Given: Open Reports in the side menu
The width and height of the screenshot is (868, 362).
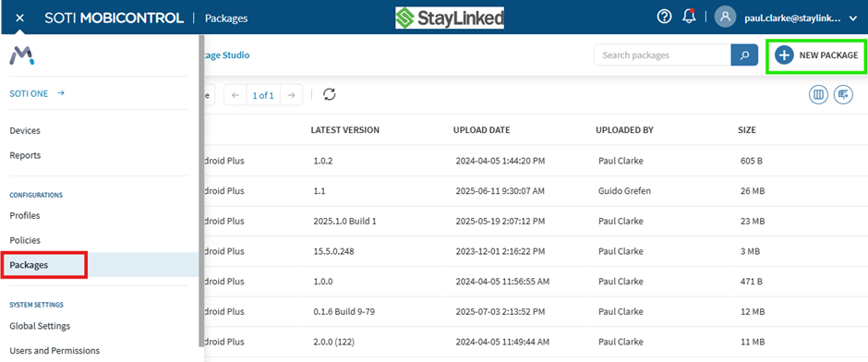Looking at the screenshot, I should click(x=25, y=155).
